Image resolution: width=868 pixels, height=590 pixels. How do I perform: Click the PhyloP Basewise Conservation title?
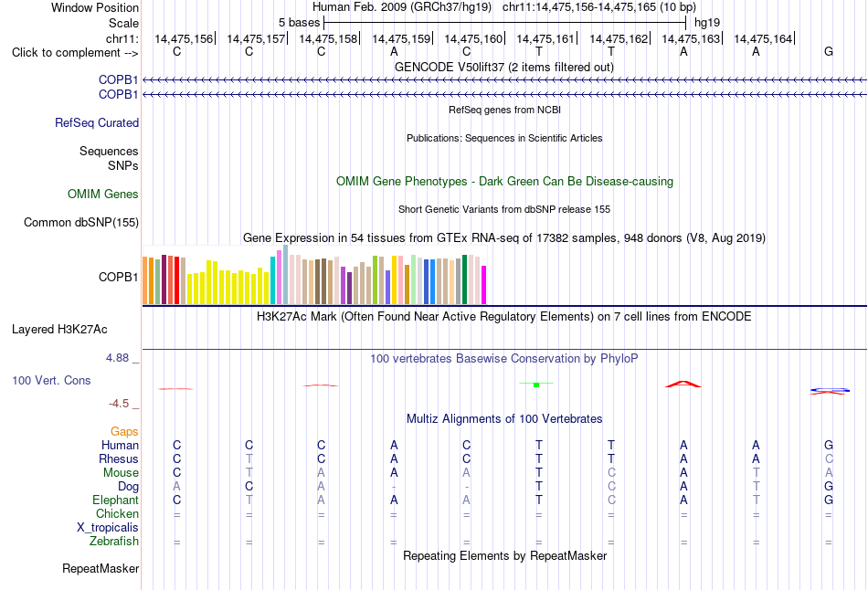coord(504,359)
